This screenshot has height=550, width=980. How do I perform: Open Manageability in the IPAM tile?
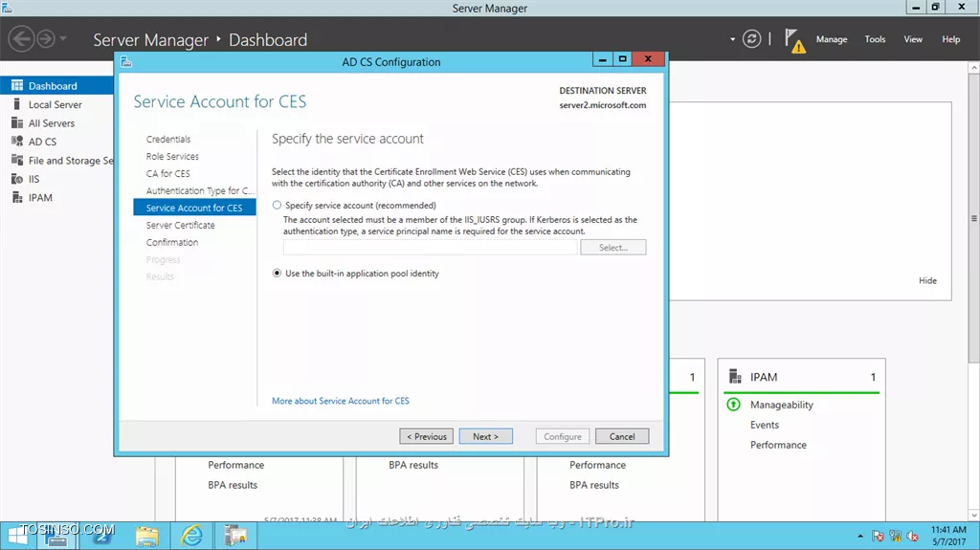point(781,405)
